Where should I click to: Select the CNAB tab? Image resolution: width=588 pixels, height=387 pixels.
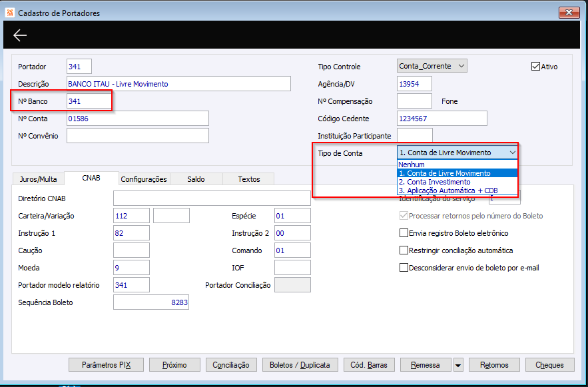pyautogui.click(x=91, y=178)
